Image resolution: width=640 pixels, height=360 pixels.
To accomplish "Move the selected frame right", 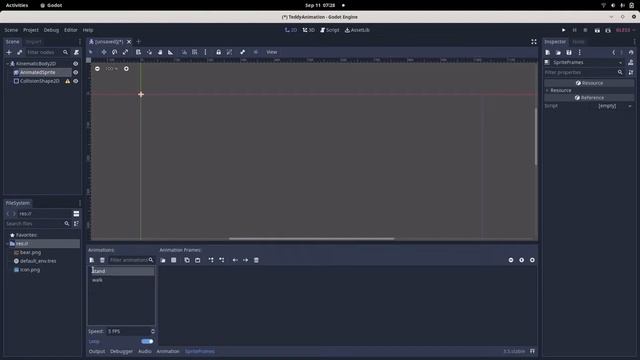I will [245, 260].
